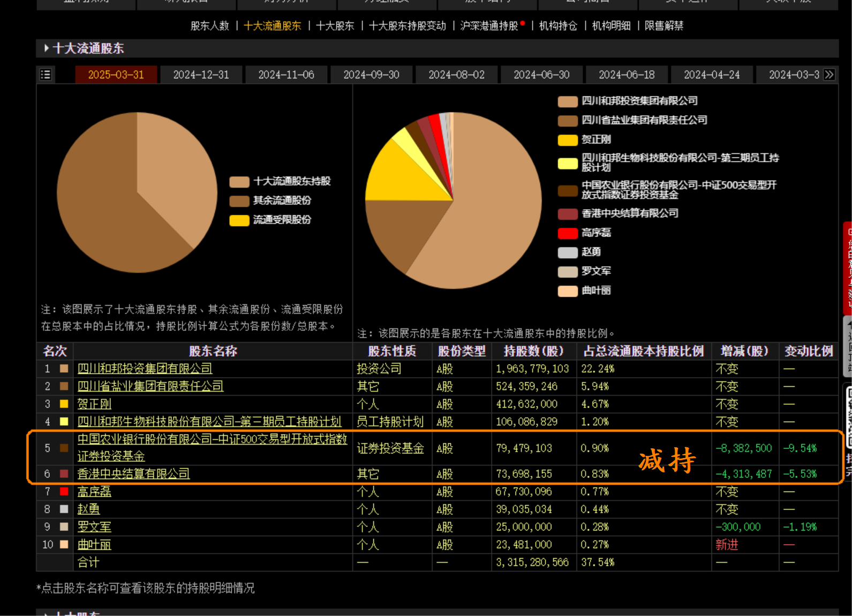Open shareholder link 曲叶丽
Viewport: 852px width, 616px height.
(x=94, y=544)
